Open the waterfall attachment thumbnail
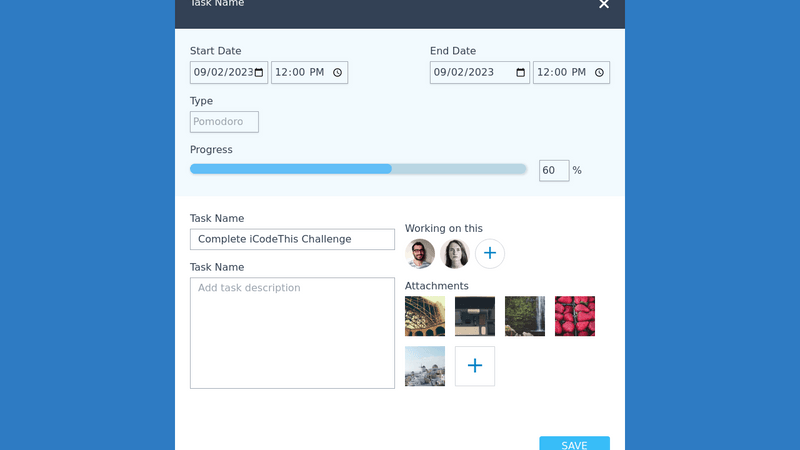800x450 pixels. click(x=525, y=316)
